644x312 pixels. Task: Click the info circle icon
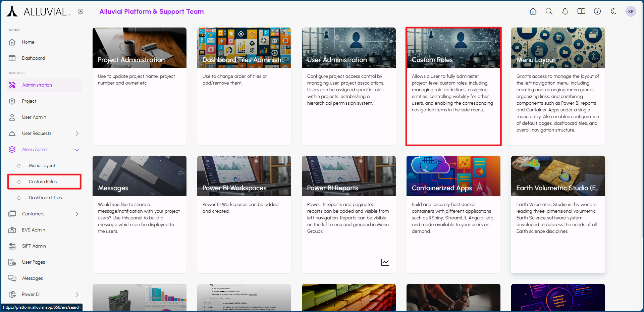click(597, 11)
